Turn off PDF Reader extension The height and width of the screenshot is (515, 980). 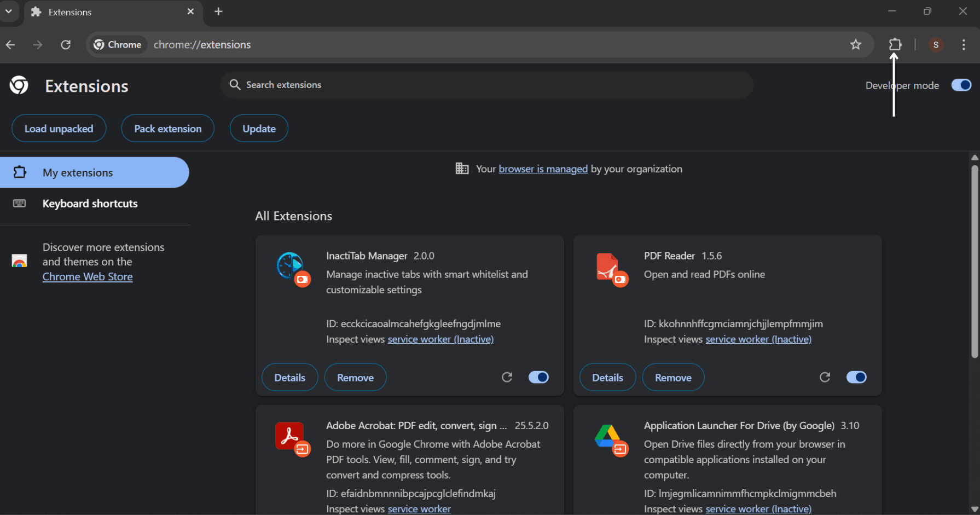coord(856,377)
